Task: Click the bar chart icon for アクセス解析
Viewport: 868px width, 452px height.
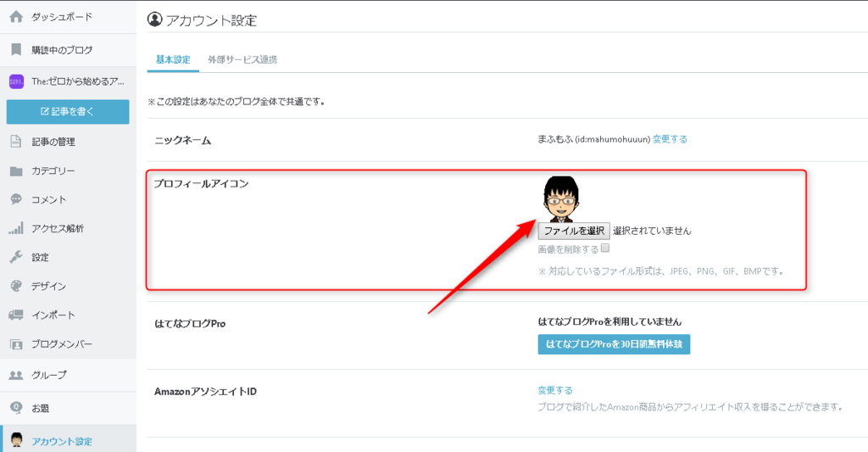Action: click(16, 228)
